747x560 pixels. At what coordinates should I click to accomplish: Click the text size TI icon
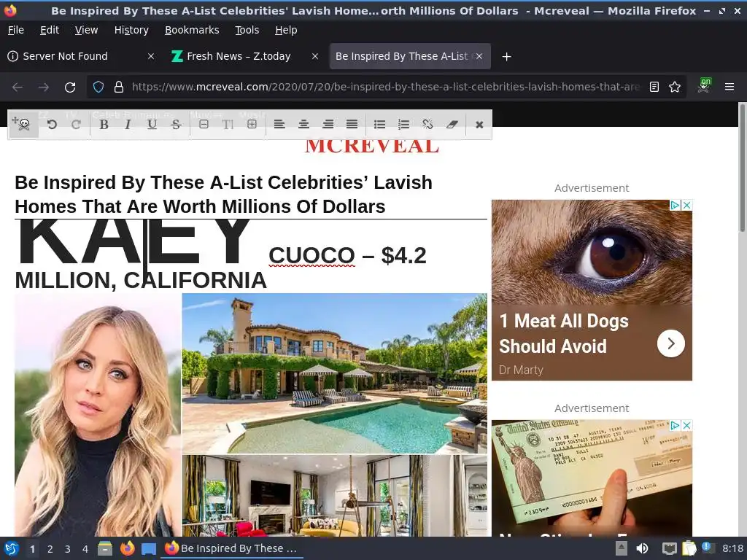point(228,124)
